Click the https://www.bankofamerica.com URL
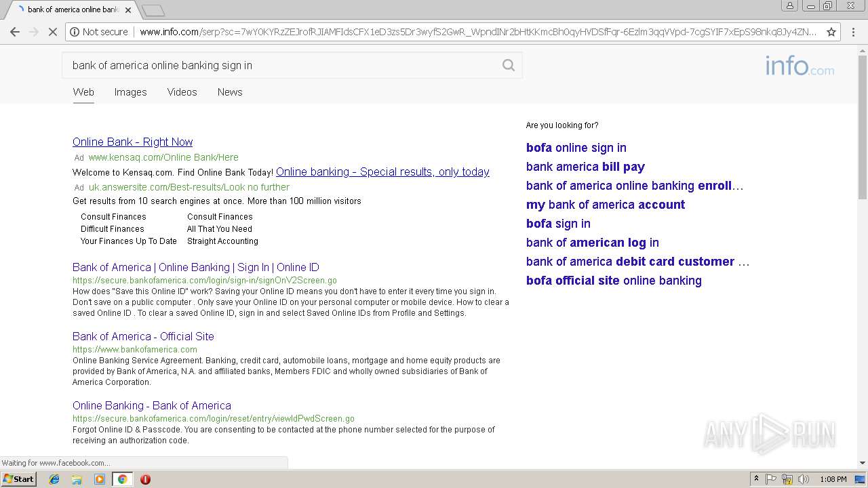Screen dimensions: 868x488 135,350
